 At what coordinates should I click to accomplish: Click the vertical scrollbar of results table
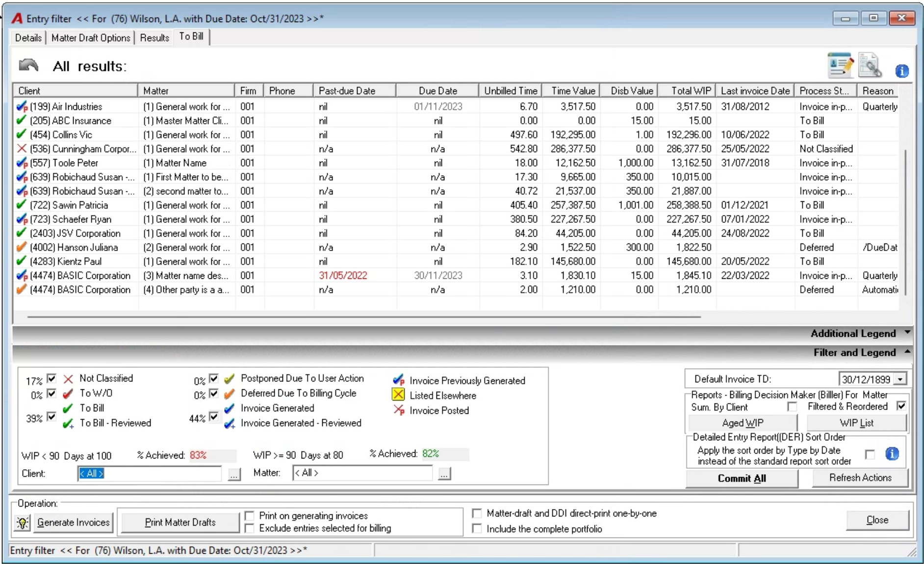point(905,222)
